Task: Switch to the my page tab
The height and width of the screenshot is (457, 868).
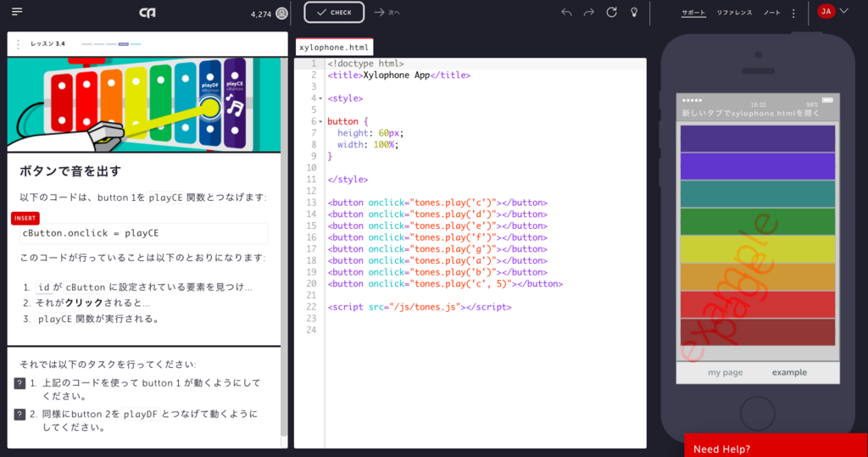Action: pyautogui.click(x=726, y=372)
